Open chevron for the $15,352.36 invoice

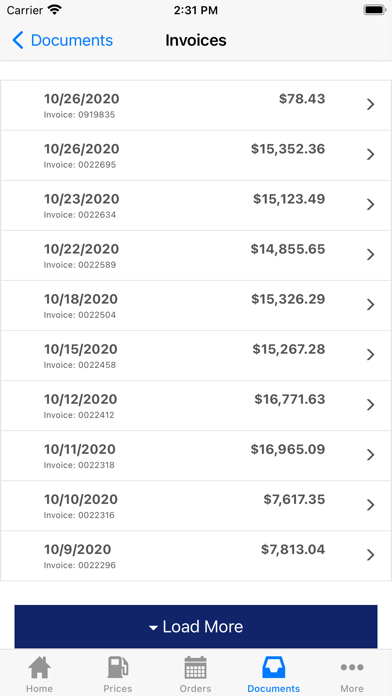(370, 154)
